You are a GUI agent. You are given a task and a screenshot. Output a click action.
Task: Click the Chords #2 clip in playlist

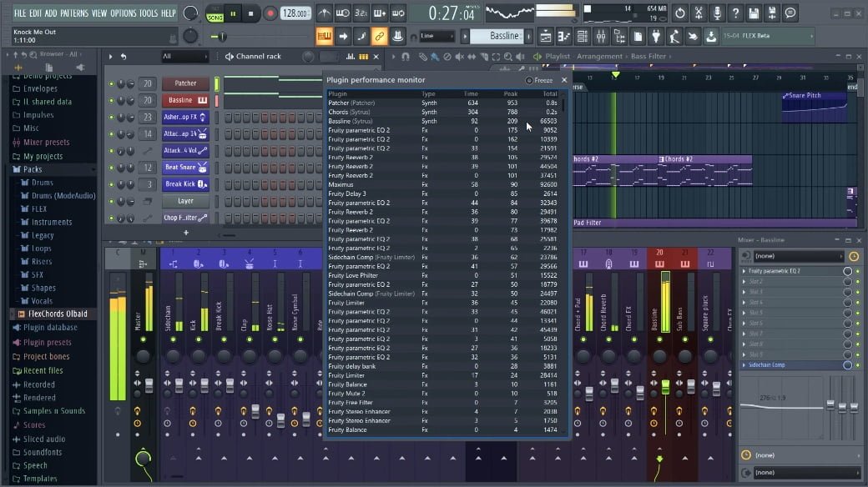(704, 170)
